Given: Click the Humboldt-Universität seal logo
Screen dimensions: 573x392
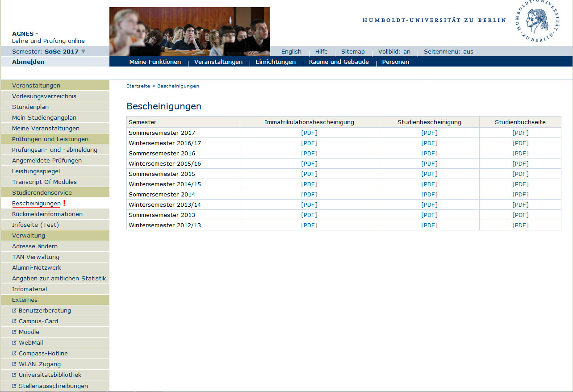Looking at the screenshot, I should coord(537,22).
